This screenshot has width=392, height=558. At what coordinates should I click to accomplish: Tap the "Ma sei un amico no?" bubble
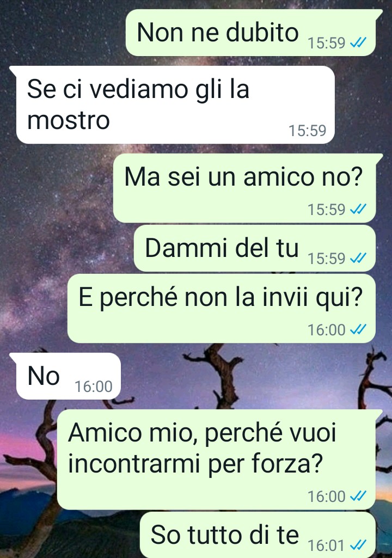(245, 188)
